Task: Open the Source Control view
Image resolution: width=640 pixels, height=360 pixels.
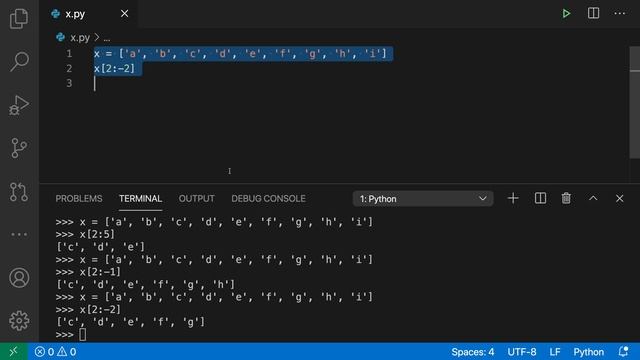Action: 19,148
